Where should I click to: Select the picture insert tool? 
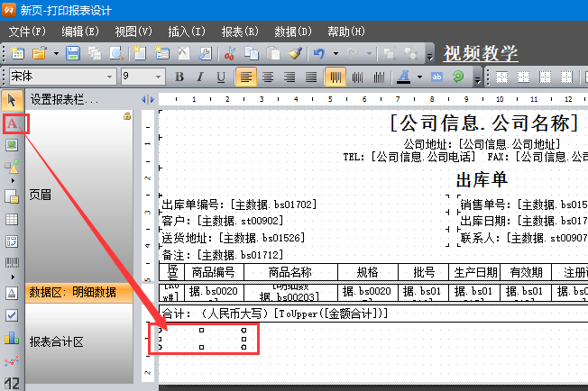(13, 145)
